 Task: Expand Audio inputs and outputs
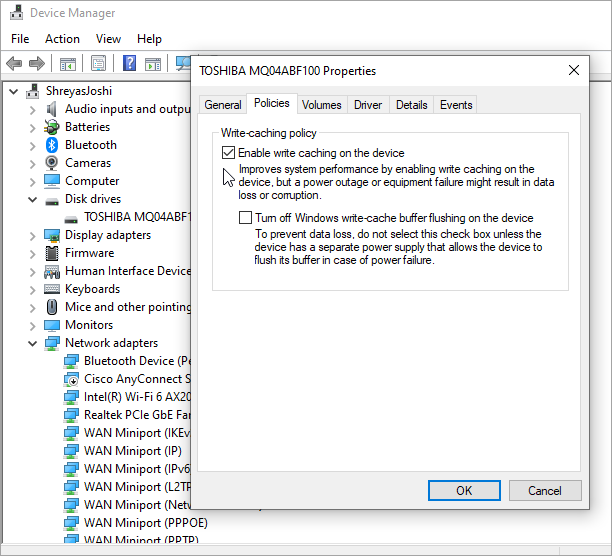click(33, 110)
